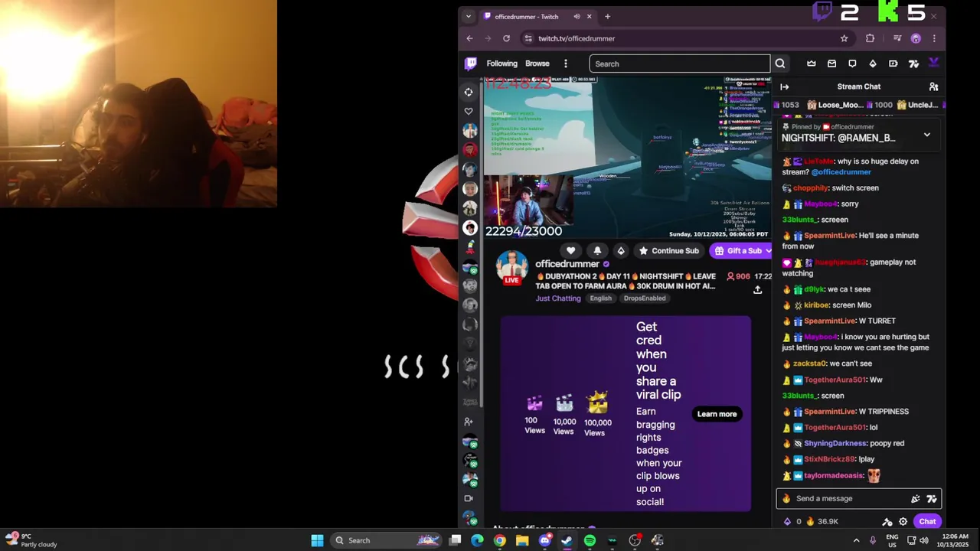
Task: Click the magnifier search button
Action: click(780, 64)
